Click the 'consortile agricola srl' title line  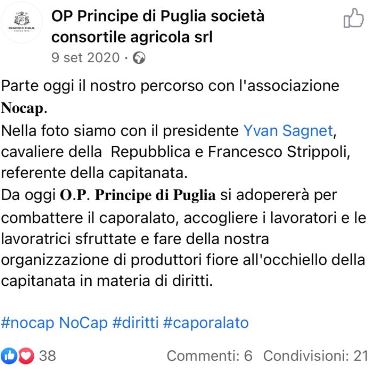pyautogui.click(x=132, y=37)
